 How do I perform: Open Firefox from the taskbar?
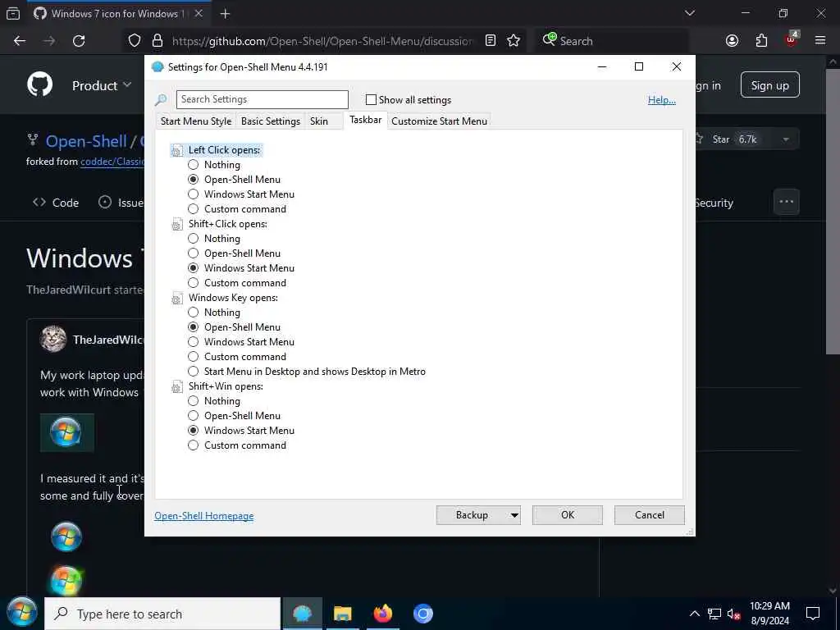382,614
